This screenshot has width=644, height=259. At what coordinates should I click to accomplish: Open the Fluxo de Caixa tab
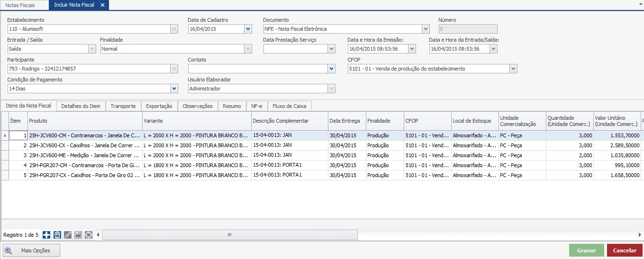pos(290,106)
